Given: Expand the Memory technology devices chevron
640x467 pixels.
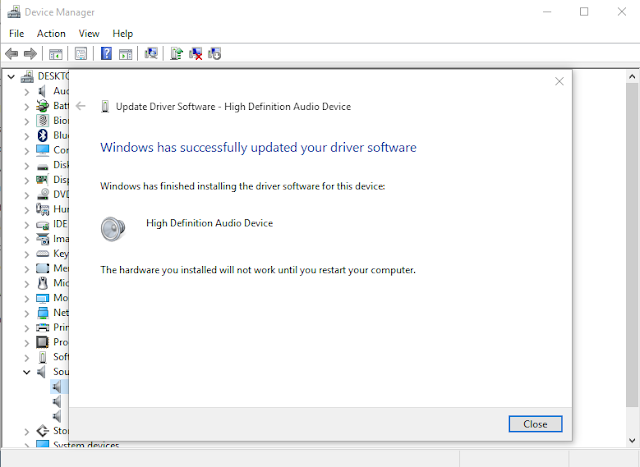Looking at the screenshot, I should click(x=27, y=269).
